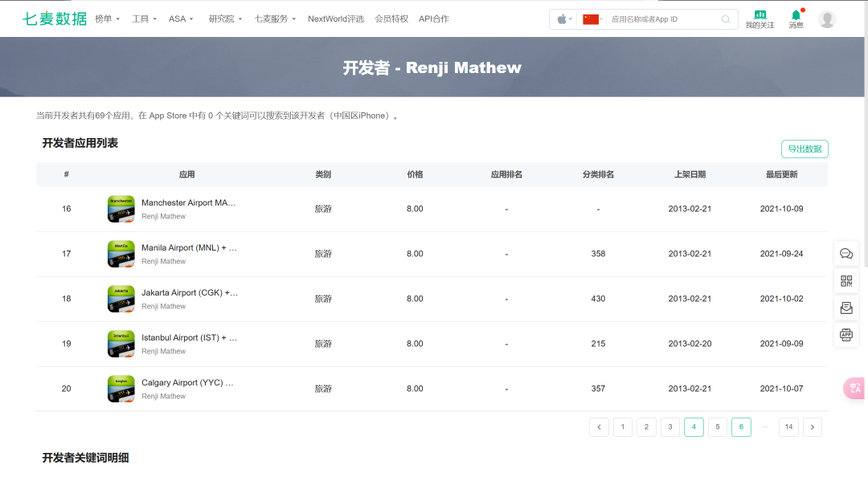Click the 七麦数据 logo
Image resolution: width=868 pixels, height=477 pixels.
(55, 18)
